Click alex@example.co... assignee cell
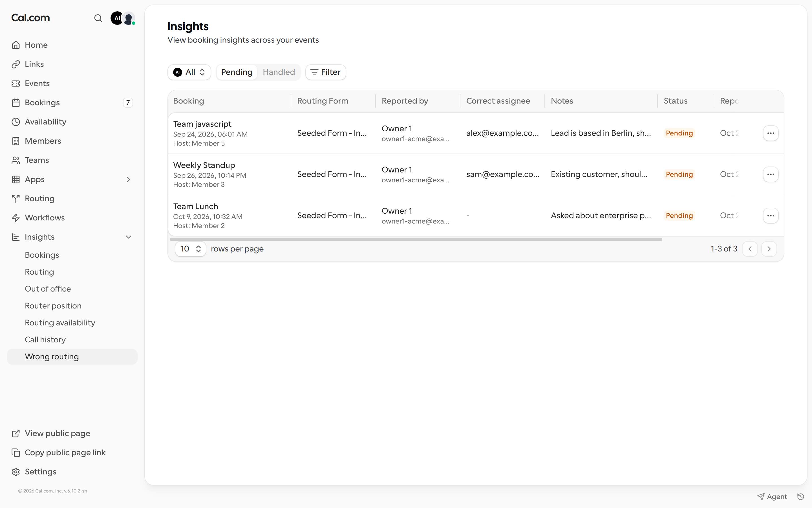 (x=502, y=133)
